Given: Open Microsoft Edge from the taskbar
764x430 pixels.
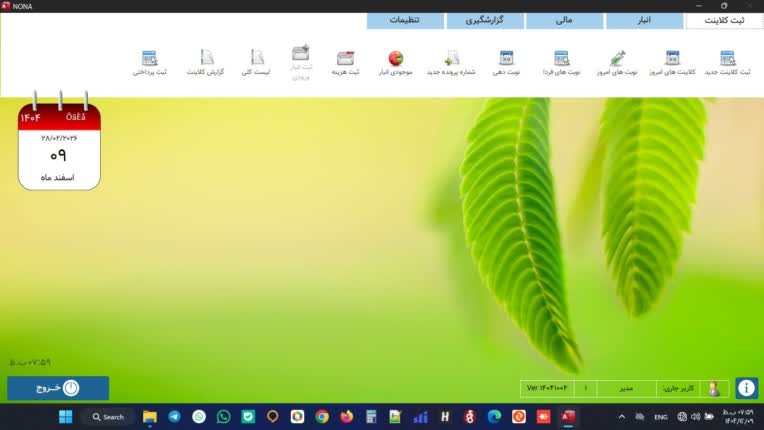Looking at the screenshot, I should (x=494, y=417).
